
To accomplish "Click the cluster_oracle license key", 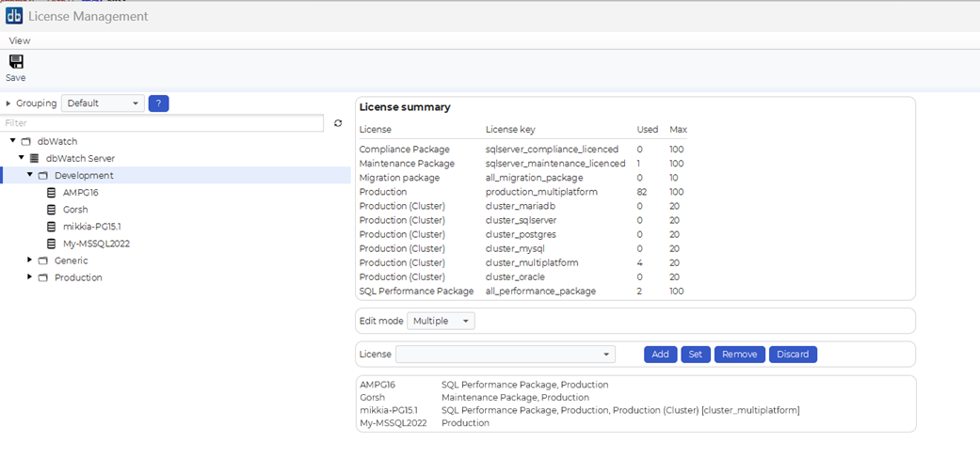I will click(516, 277).
